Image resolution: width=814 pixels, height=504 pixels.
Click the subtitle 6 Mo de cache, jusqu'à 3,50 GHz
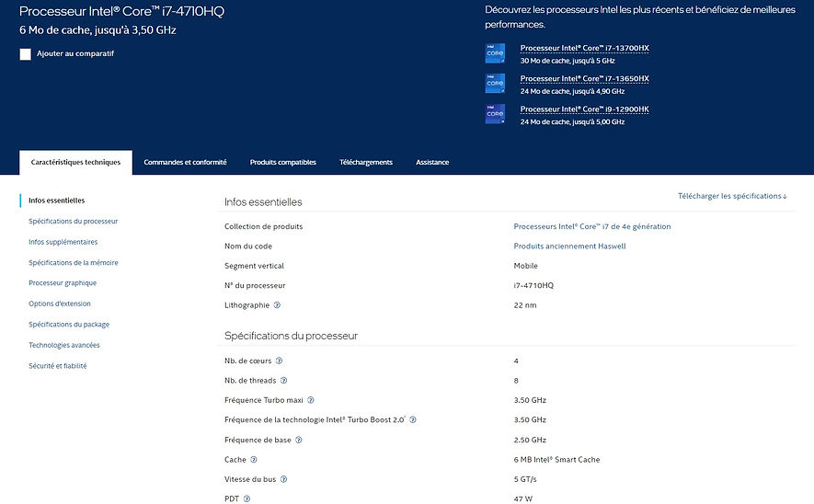97,30
